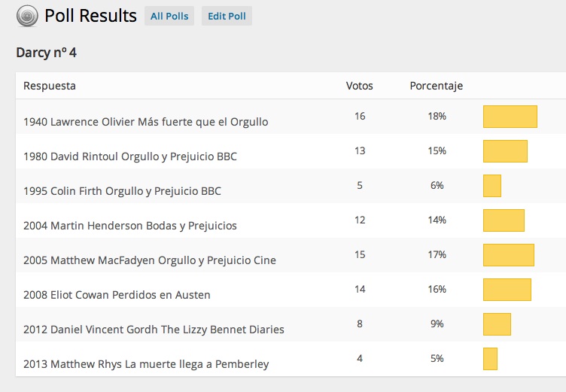Click the Poll Results circular icon
Image resolution: width=566 pixels, height=392 pixels.
pyautogui.click(x=27, y=16)
